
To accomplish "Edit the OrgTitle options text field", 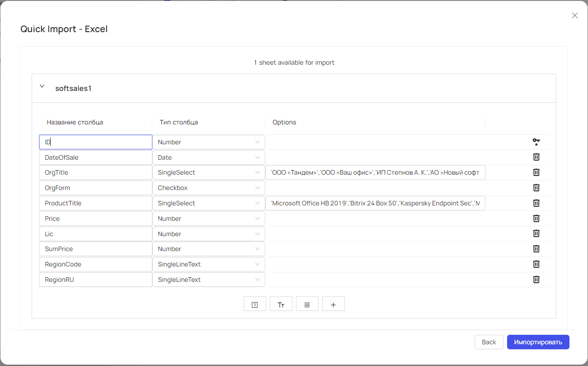I will (x=375, y=172).
